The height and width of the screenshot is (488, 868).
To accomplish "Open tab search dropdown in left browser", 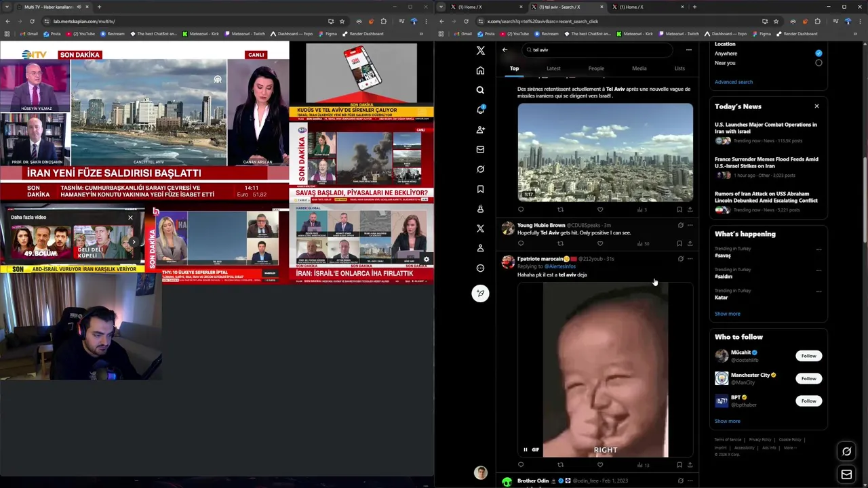I will click(7, 7).
